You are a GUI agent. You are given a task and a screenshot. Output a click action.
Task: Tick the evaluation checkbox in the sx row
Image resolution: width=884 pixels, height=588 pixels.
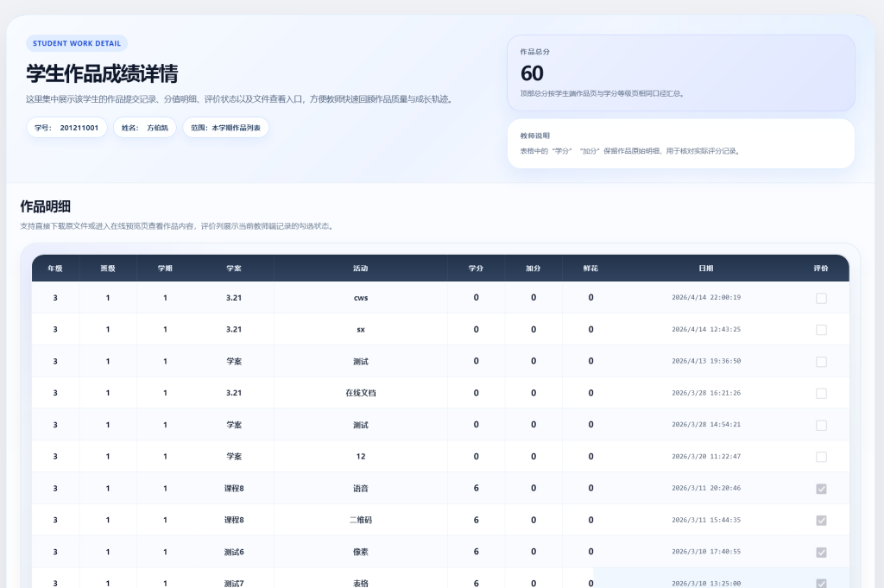pyautogui.click(x=821, y=330)
